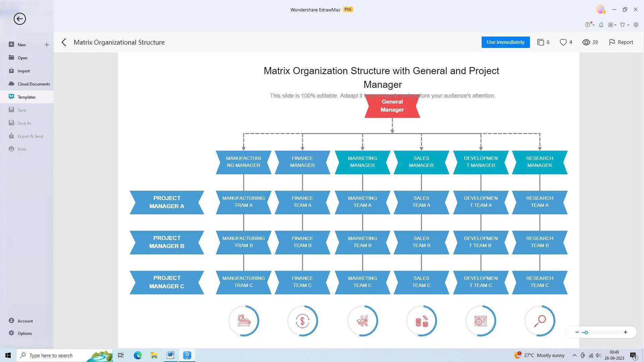
Task: Open the Export & Send menu
Action: point(30,136)
